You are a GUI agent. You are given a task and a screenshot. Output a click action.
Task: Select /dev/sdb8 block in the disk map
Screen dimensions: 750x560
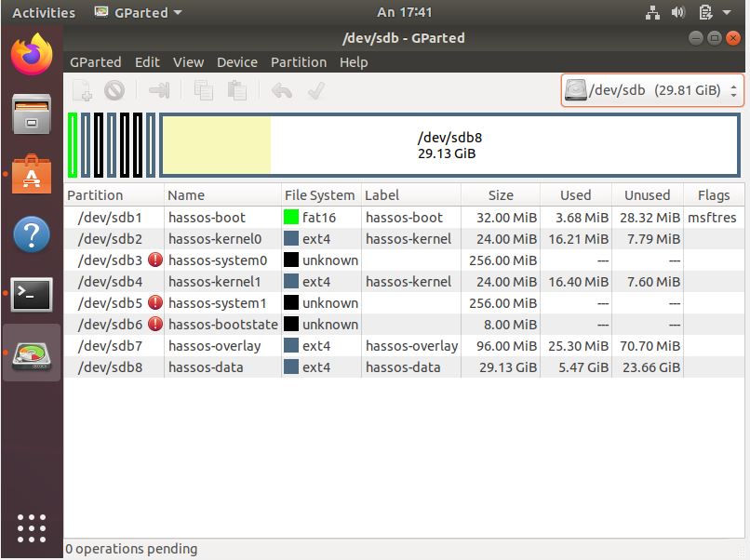[449, 145]
